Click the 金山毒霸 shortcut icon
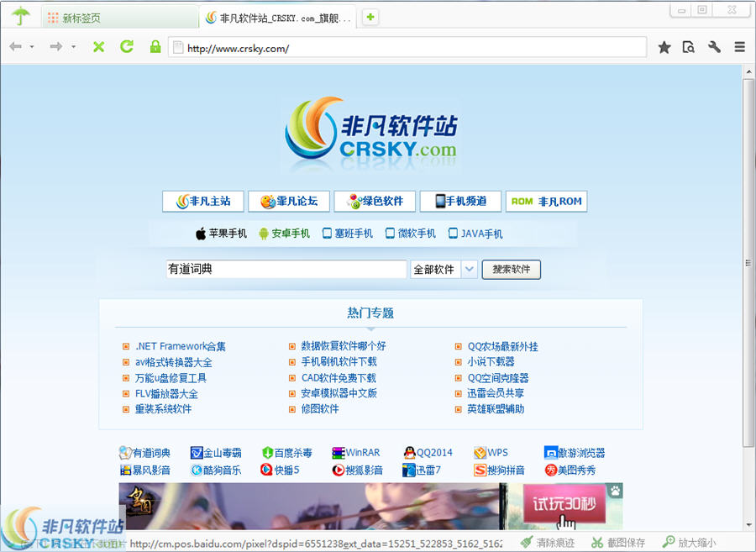This screenshot has width=756, height=552. pyautogui.click(x=197, y=453)
